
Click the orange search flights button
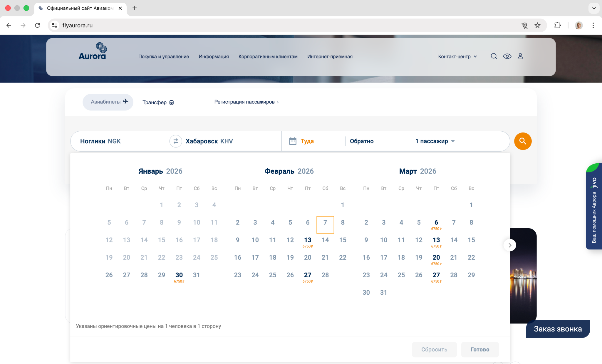click(x=523, y=141)
